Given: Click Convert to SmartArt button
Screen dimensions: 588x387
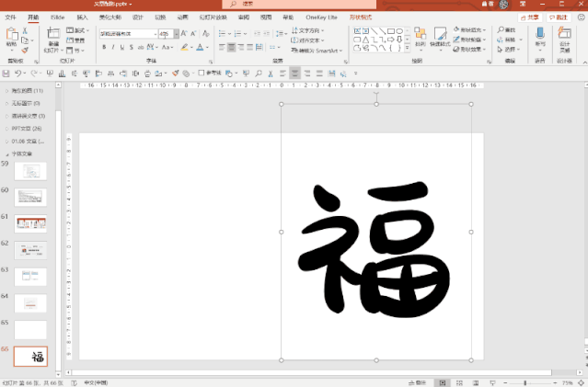Looking at the screenshot, I should (x=317, y=51).
